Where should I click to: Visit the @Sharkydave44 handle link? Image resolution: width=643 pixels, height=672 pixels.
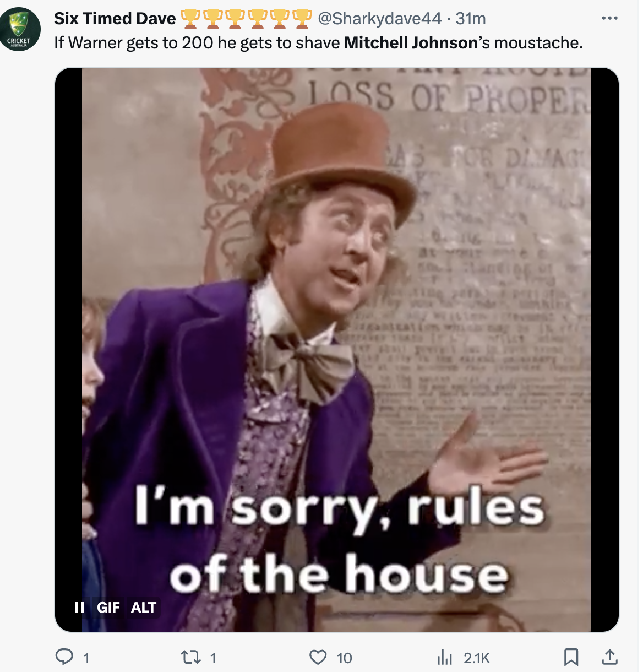coord(379,18)
